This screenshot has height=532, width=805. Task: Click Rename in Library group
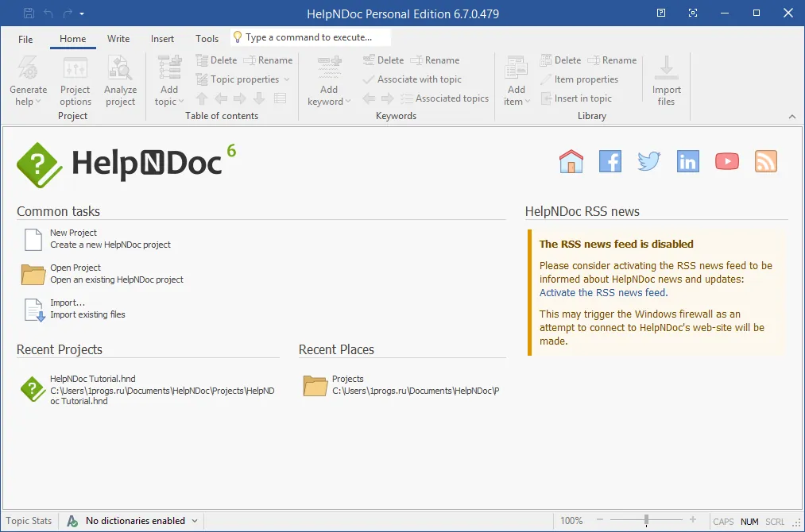coord(612,60)
